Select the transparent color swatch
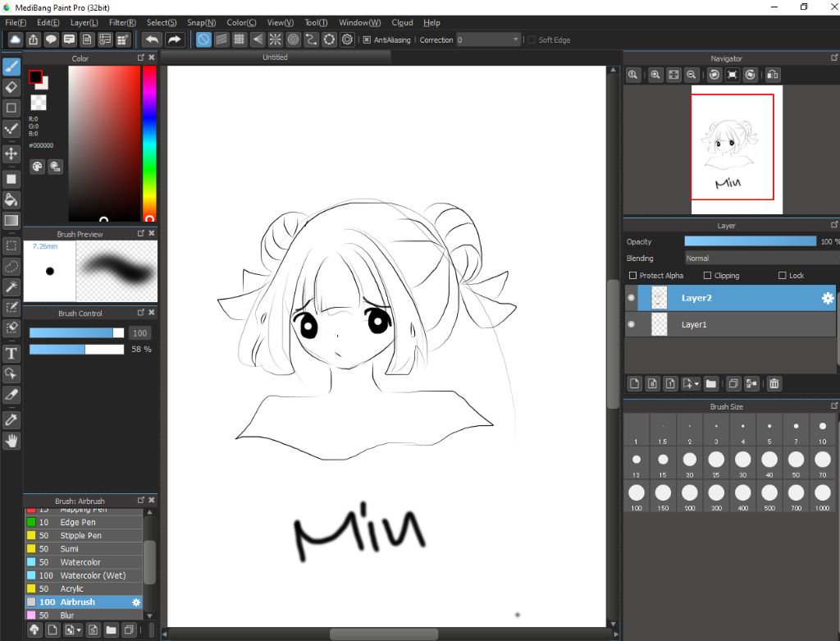The width and height of the screenshot is (840, 641). tap(38, 103)
